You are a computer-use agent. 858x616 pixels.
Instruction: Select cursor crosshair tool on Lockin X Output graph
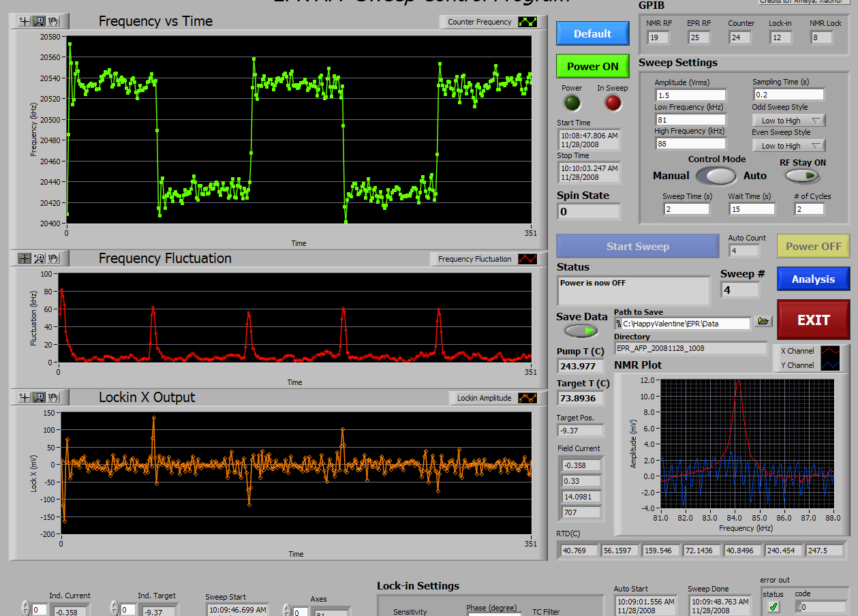(x=25, y=397)
